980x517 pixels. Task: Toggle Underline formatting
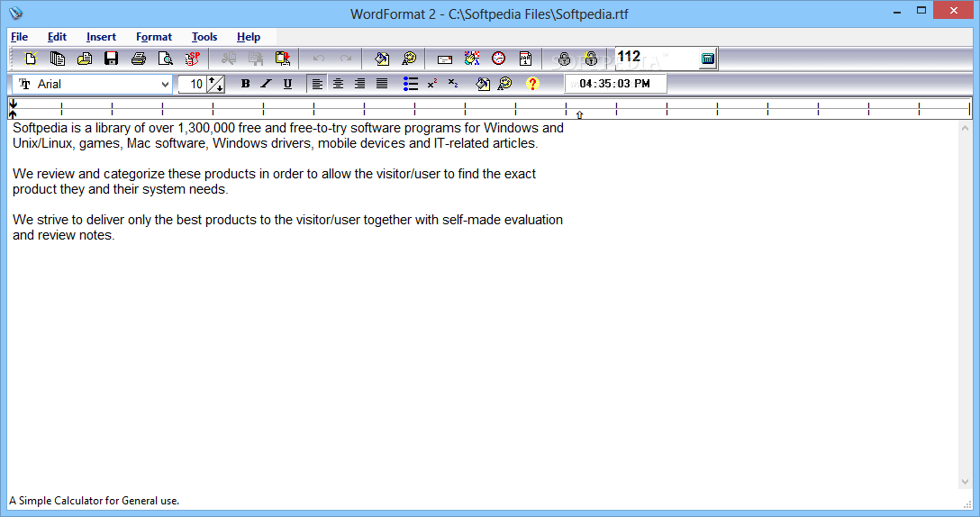pos(287,84)
